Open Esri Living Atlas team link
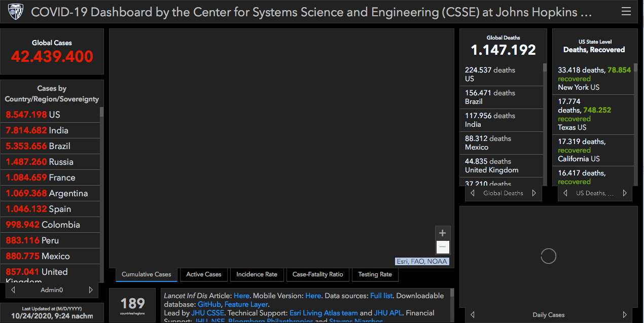 (x=324, y=313)
